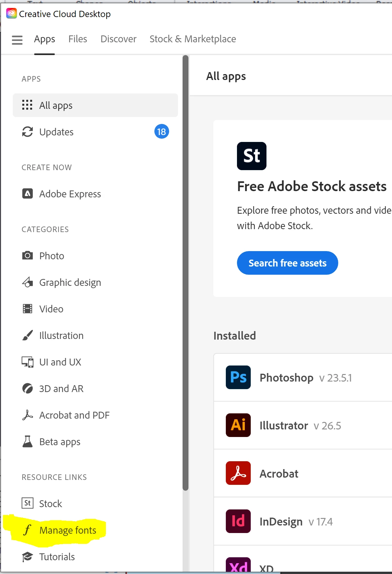Click the UI and UX devices icon
The height and width of the screenshot is (574, 392).
click(x=28, y=362)
